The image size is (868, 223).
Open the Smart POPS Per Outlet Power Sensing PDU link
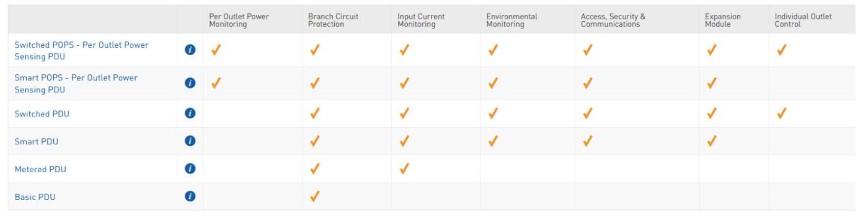(76, 84)
